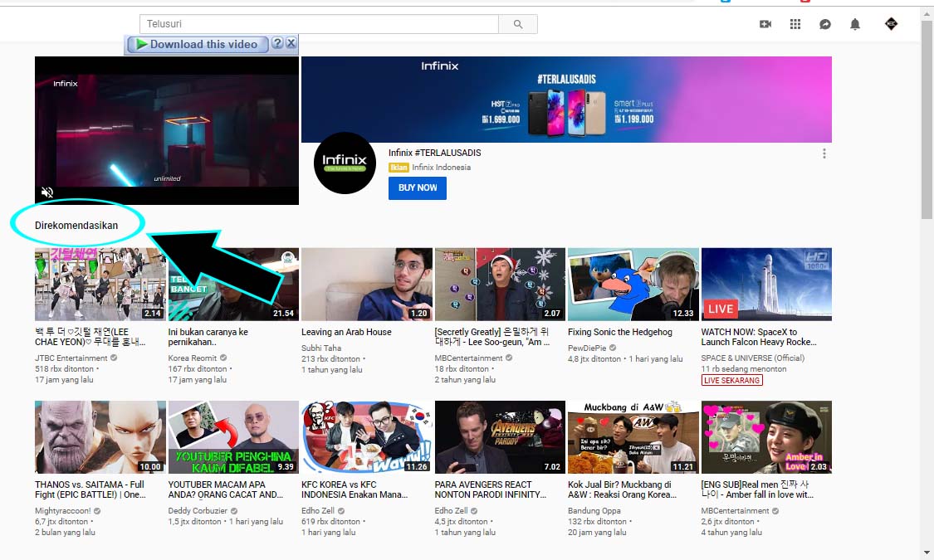Viewport: 934px width, 560px height.
Task: Play the Infinix ad video preview
Action: [x=167, y=130]
